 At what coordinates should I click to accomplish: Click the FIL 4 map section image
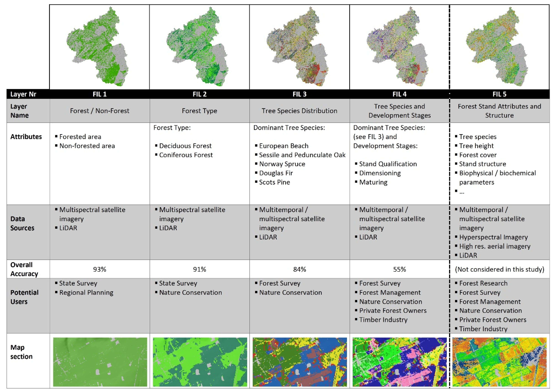(399, 362)
